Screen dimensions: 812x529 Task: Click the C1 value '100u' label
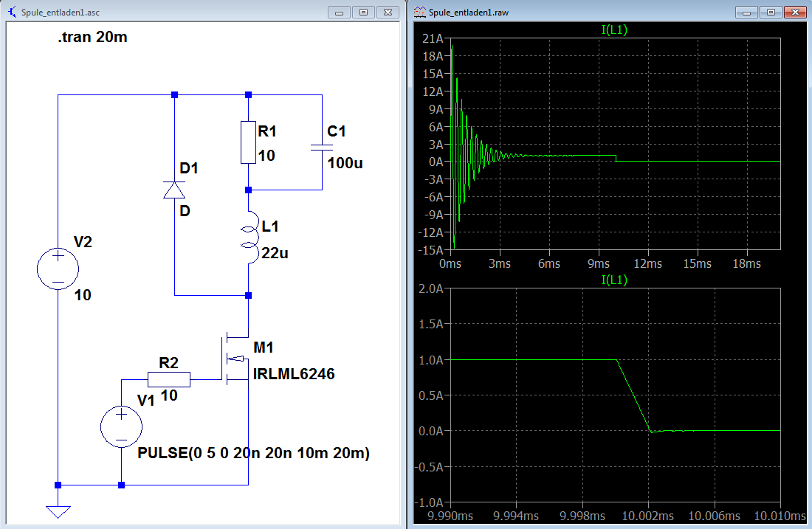(x=345, y=163)
